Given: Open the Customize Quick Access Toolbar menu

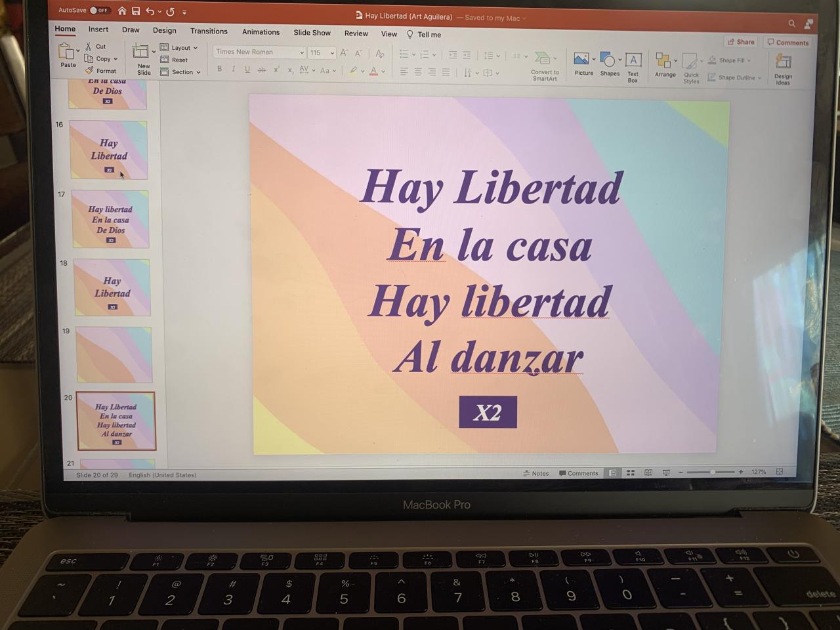Looking at the screenshot, I should [184, 12].
